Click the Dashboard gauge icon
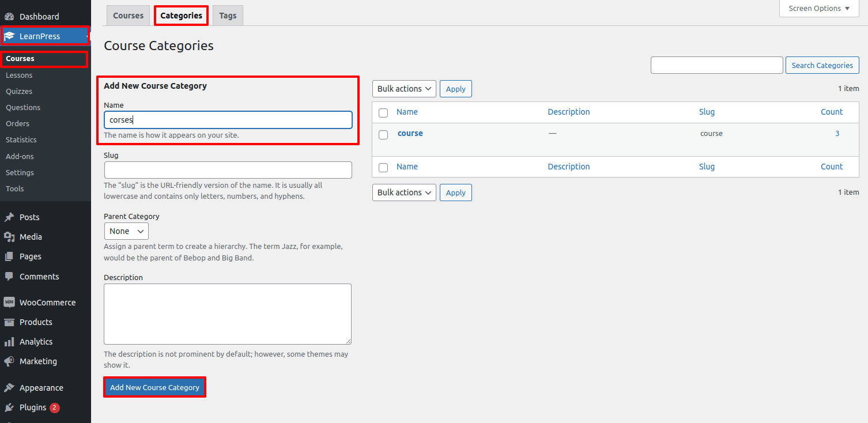 click(9, 17)
